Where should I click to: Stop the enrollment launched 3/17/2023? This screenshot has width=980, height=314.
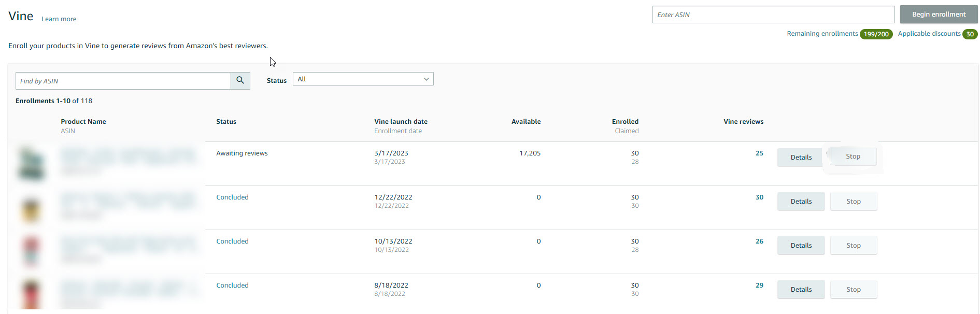pyautogui.click(x=853, y=156)
